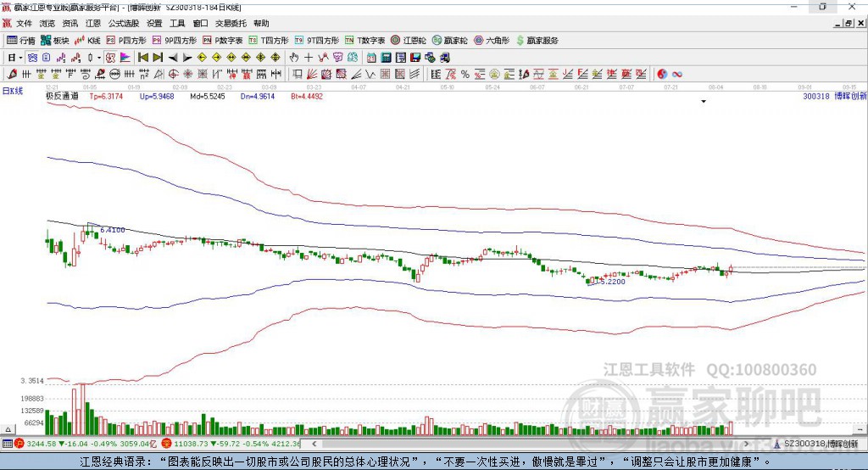This screenshot has width=868, height=470.
Task: Select the crosshair cursor tool
Action: (309, 58)
